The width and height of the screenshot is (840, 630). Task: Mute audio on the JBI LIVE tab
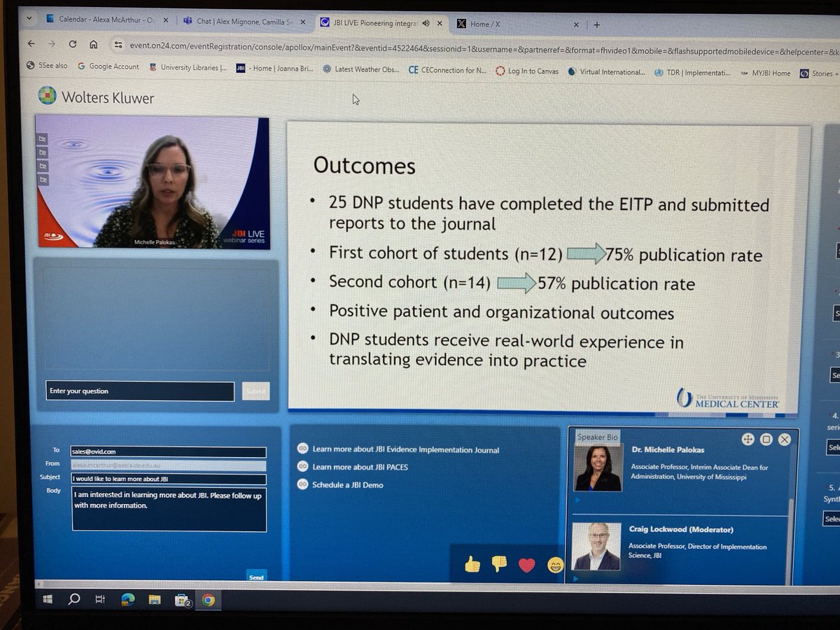pos(426,23)
